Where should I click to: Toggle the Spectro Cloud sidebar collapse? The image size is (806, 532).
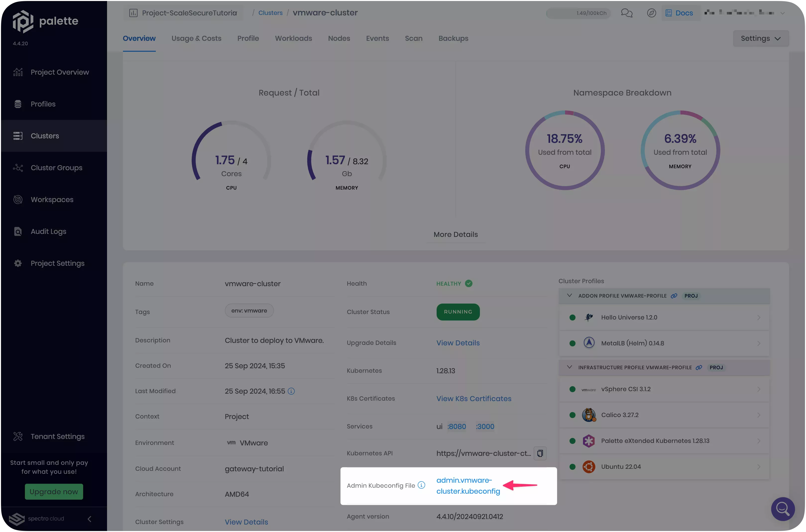tap(89, 518)
